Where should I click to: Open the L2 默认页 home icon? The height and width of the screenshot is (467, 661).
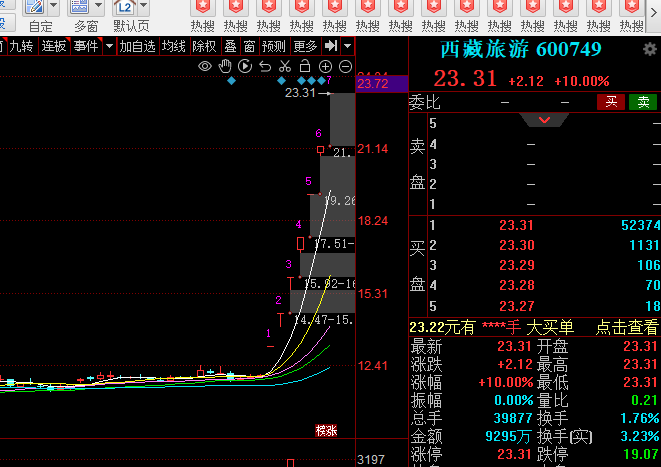[x=125, y=7]
